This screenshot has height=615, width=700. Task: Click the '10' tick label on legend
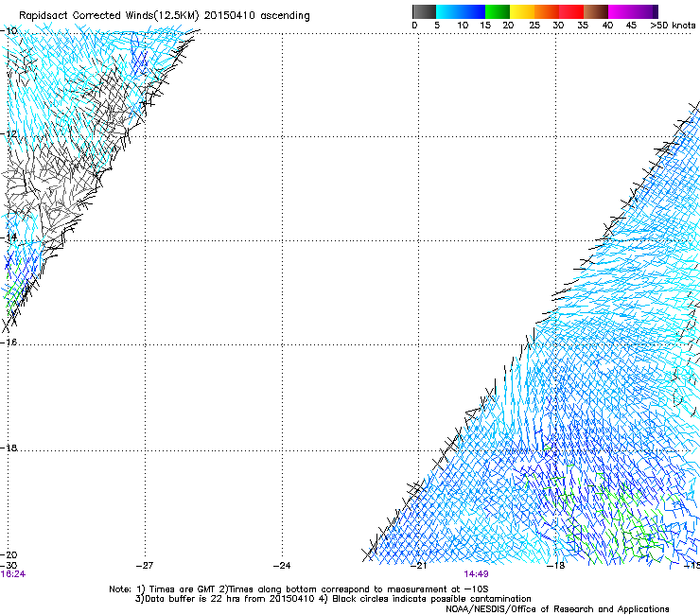click(x=463, y=26)
